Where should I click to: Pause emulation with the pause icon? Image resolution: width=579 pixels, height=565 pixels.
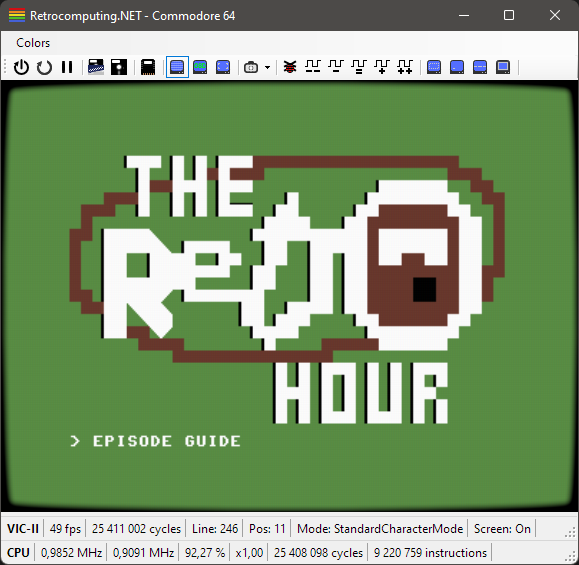point(67,67)
